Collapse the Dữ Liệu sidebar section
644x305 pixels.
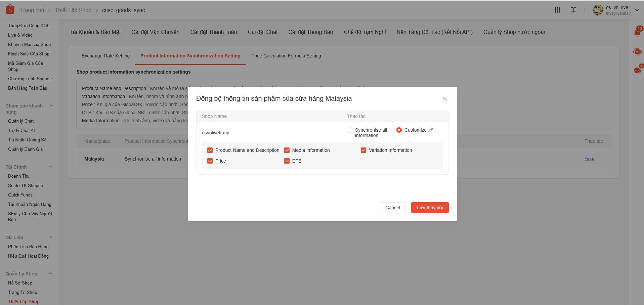[50, 237]
